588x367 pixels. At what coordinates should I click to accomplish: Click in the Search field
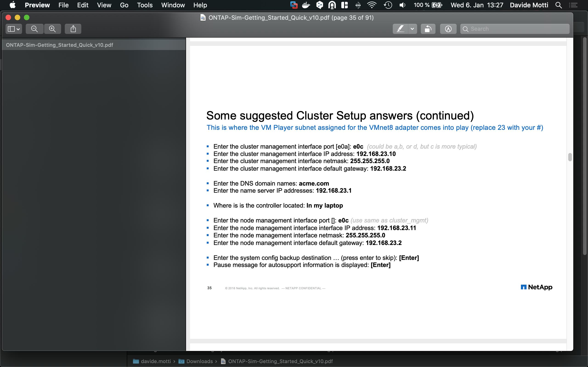pos(517,29)
